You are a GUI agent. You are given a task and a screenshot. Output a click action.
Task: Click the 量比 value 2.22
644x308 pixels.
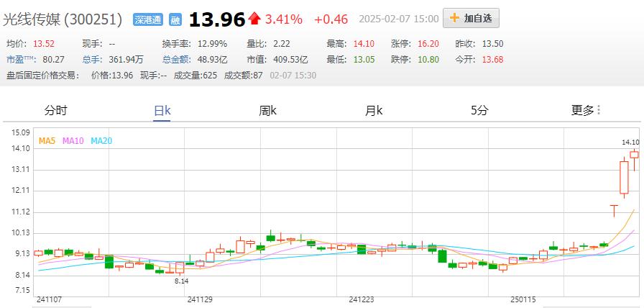(x=282, y=44)
